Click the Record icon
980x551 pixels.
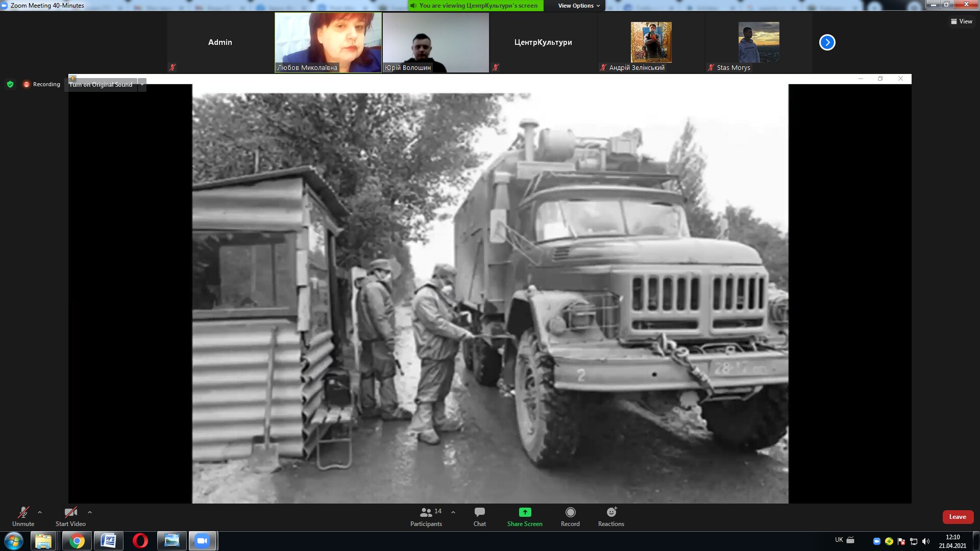pos(570,512)
